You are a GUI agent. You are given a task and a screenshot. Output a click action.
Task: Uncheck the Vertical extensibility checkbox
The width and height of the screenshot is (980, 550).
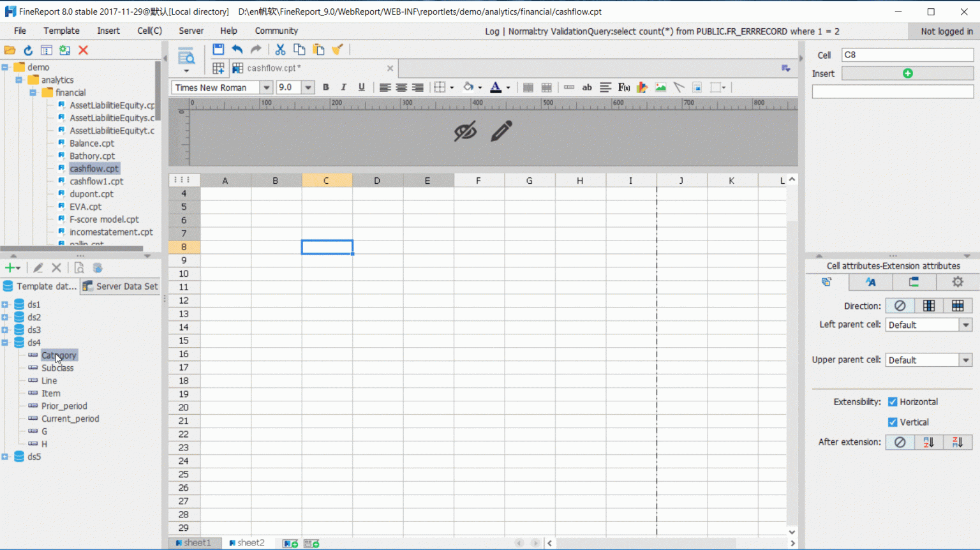893,422
